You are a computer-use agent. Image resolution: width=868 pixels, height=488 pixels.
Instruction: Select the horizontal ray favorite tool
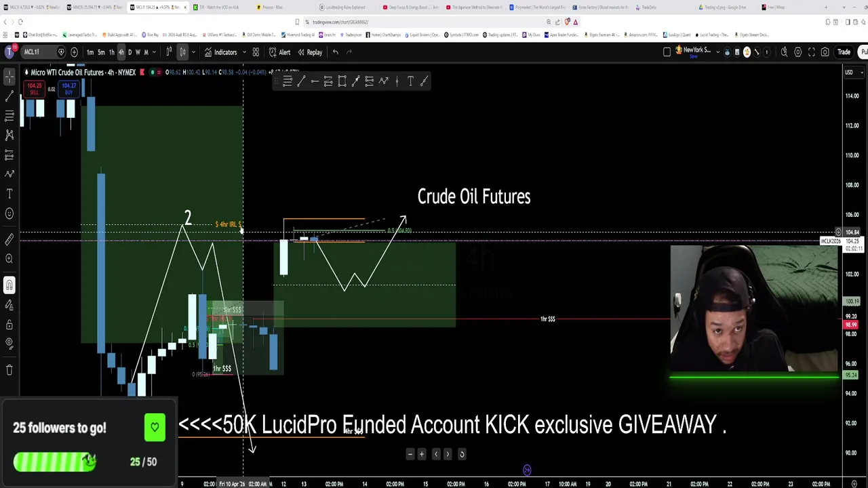pyautogui.click(x=315, y=81)
